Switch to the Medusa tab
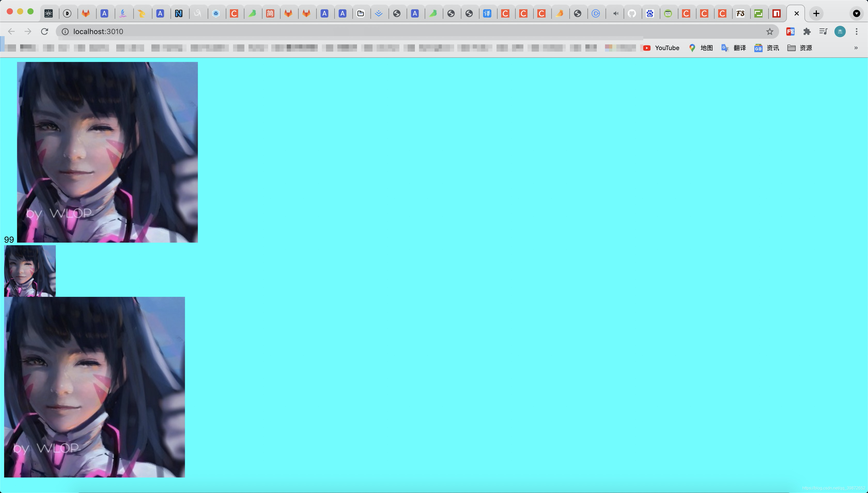868x493 pixels. 49,13
